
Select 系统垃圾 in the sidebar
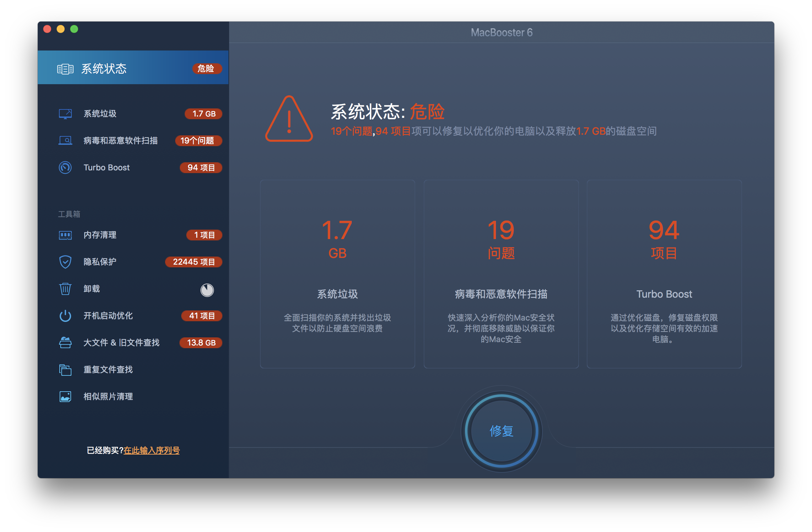pos(133,114)
